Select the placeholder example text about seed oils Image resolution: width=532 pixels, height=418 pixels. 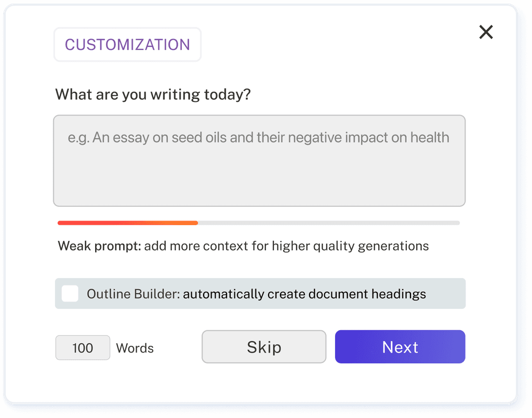click(x=259, y=137)
